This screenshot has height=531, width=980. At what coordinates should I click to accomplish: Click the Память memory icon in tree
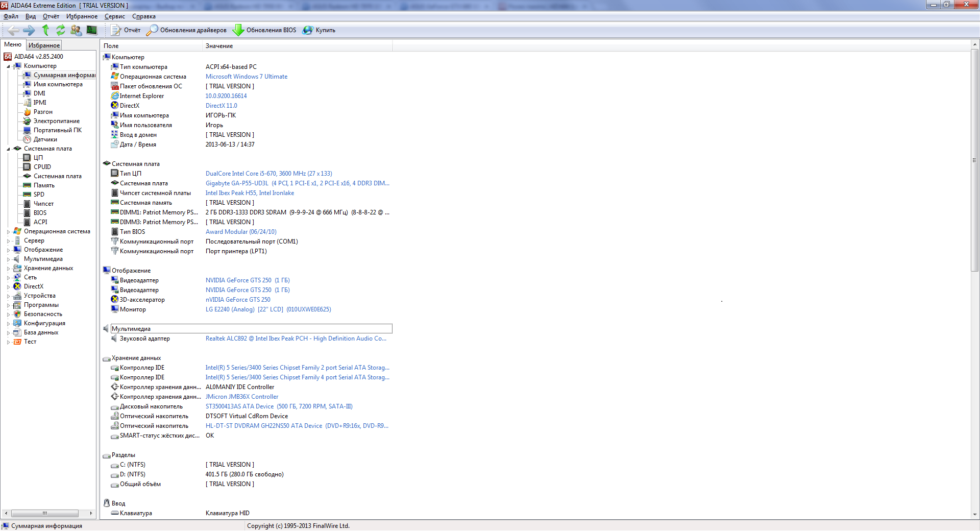(x=28, y=185)
